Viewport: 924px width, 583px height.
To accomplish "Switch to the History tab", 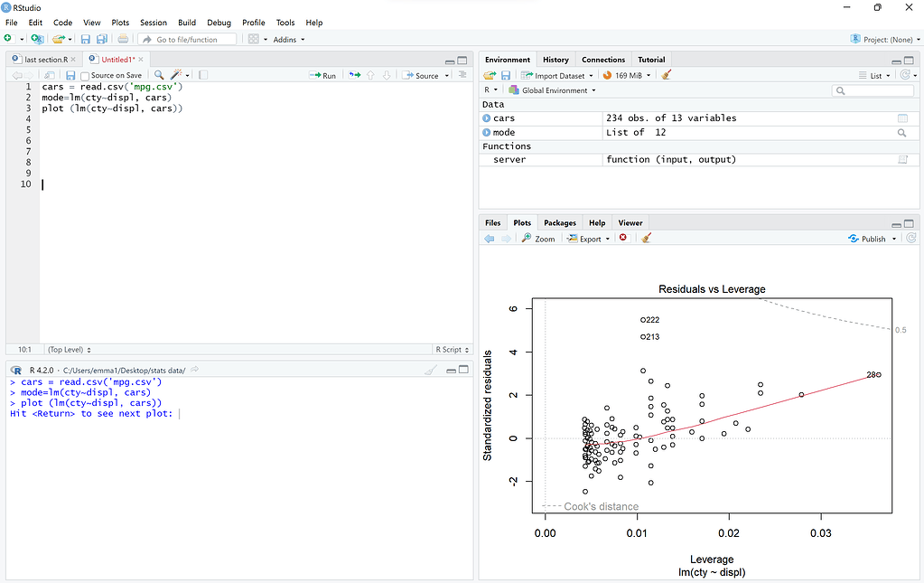I will coord(555,60).
